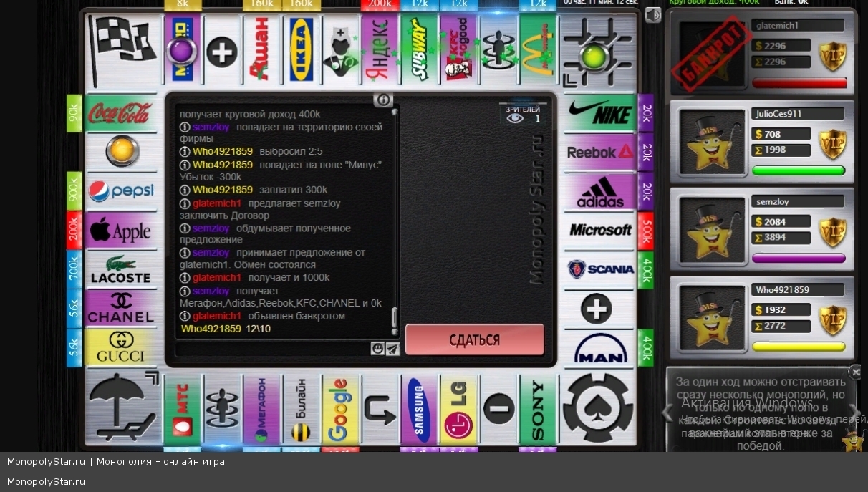Click the minus penalty cell
The image size is (868, 492).
coord(498,409)
